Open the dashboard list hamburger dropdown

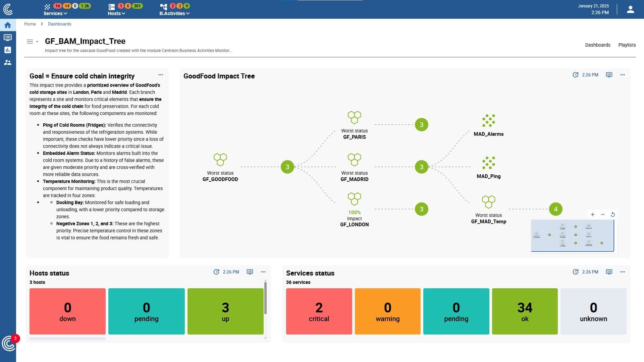33,42
